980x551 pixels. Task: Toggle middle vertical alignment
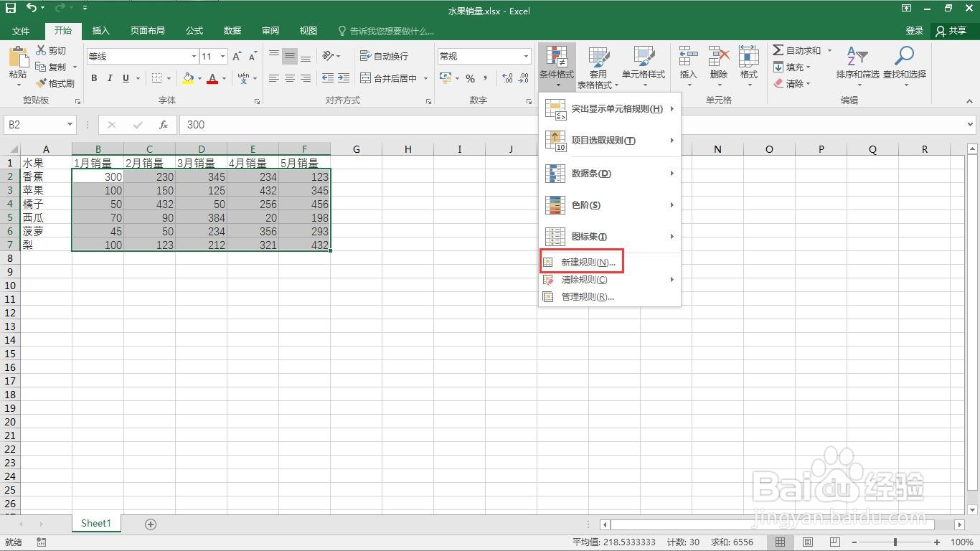coord(290,56)
